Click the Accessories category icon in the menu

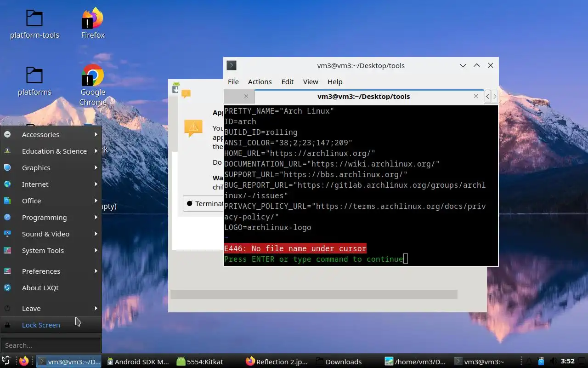(x=7, y=135)
